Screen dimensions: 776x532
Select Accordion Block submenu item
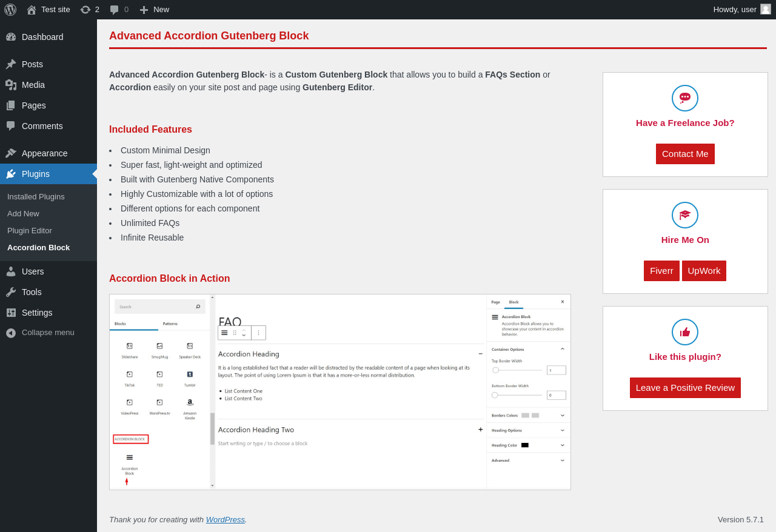pos(38,247)
